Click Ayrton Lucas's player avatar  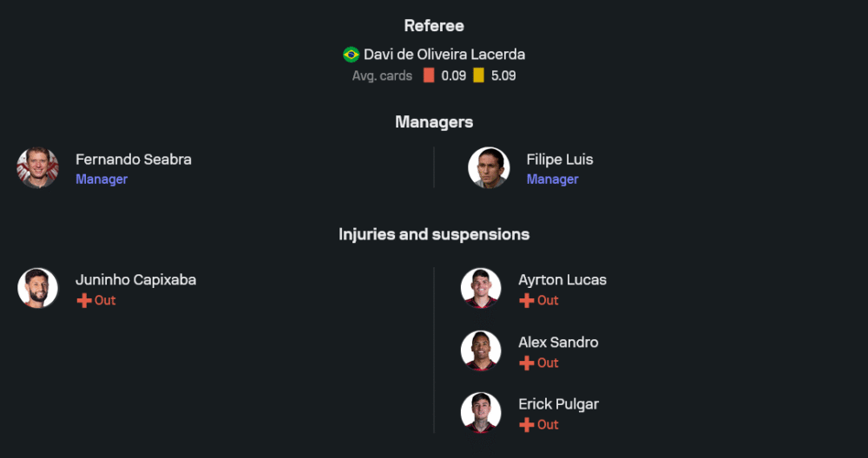(x=480, y=288)
